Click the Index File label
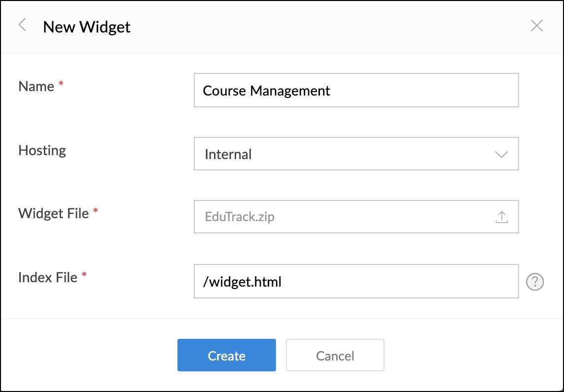Image resolution: width=564 pixels, height=392 pixels. coord(48,277)
